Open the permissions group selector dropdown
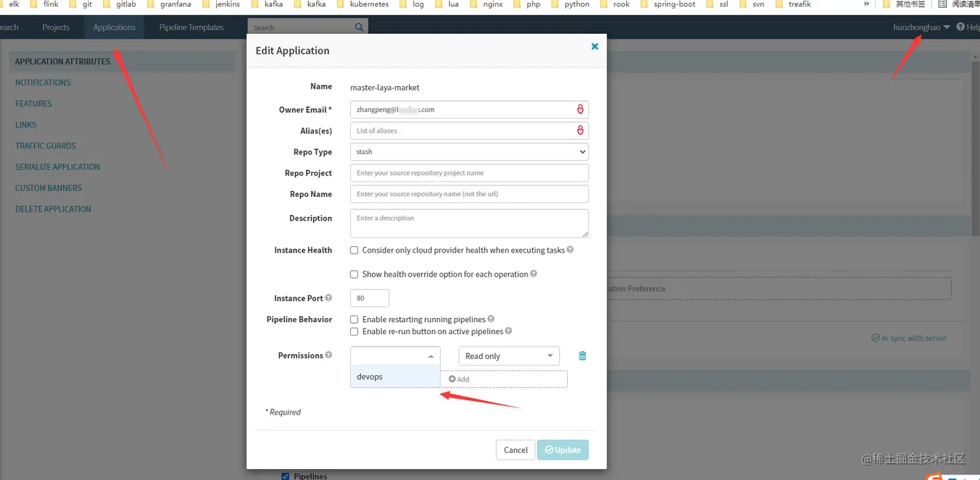 [x=395, y=356]
